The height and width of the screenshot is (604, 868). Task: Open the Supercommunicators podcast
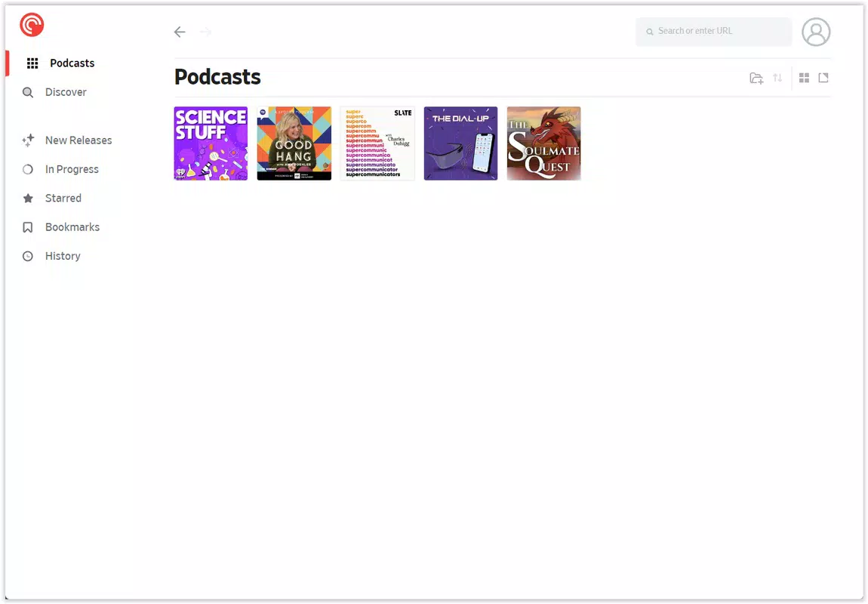click(x=377, y=143)
